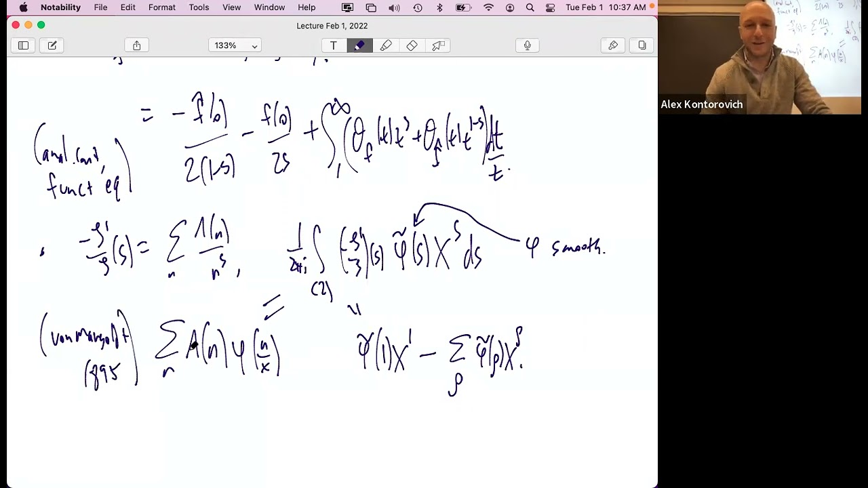This screenshot has width=868, height=488.
Task: Open the File menu
Action: click(x=100, y=7)
